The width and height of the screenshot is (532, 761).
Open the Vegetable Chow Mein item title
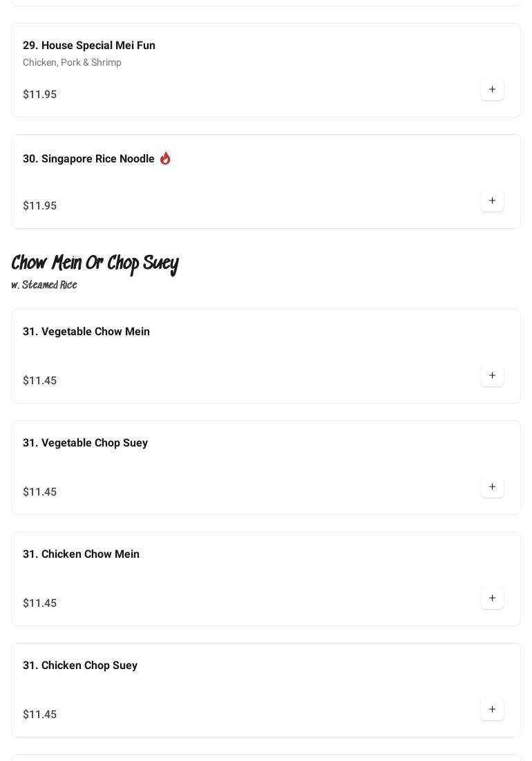[x=86, y=332]
